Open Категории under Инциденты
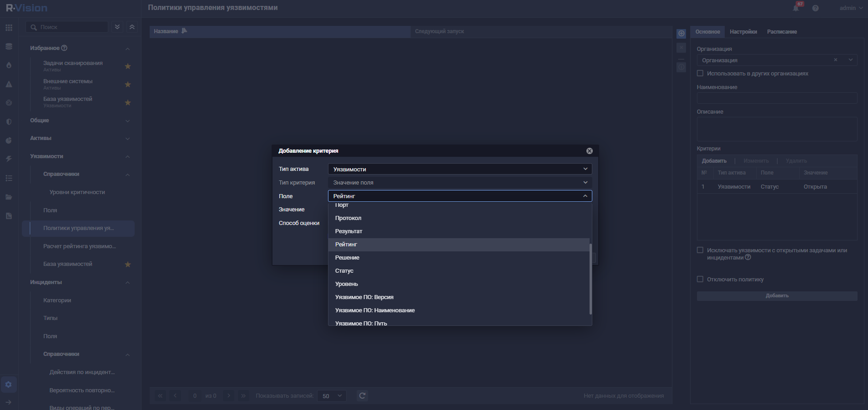Viewport: 868px width, 410px height. click(57, 300)
